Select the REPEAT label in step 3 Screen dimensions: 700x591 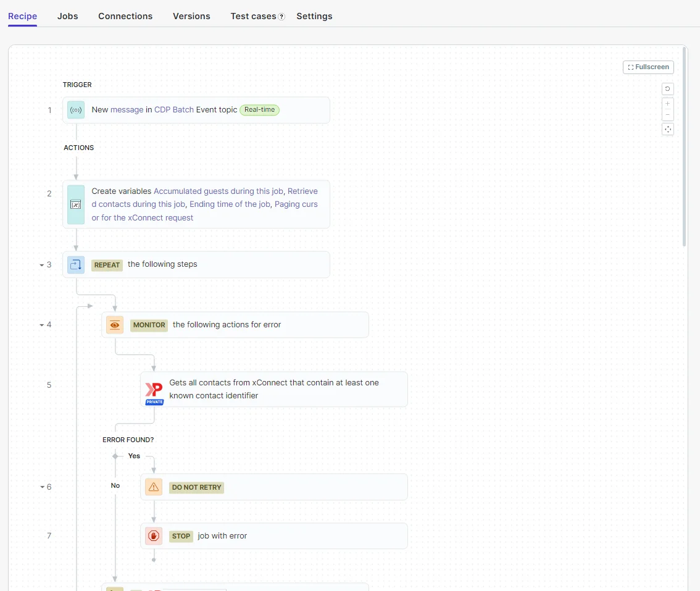(x=107, y=265)
